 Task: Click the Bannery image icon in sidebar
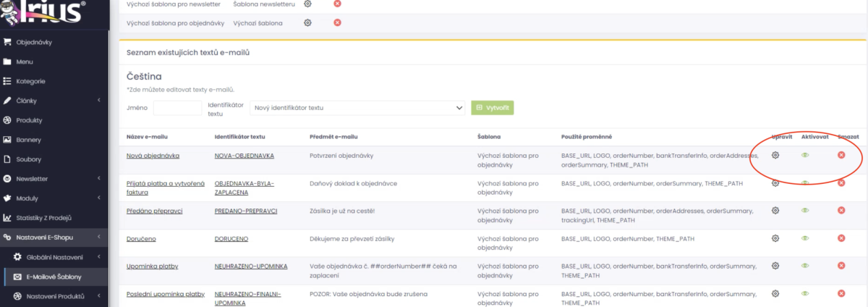(7, 140)
